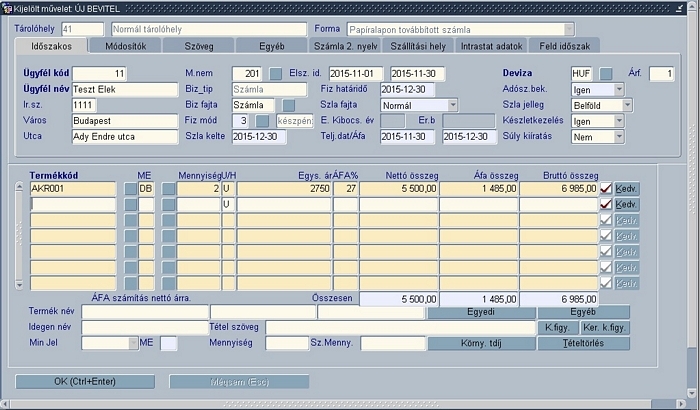Click the Egys. ár cell 2750

(x=284, y=189)
